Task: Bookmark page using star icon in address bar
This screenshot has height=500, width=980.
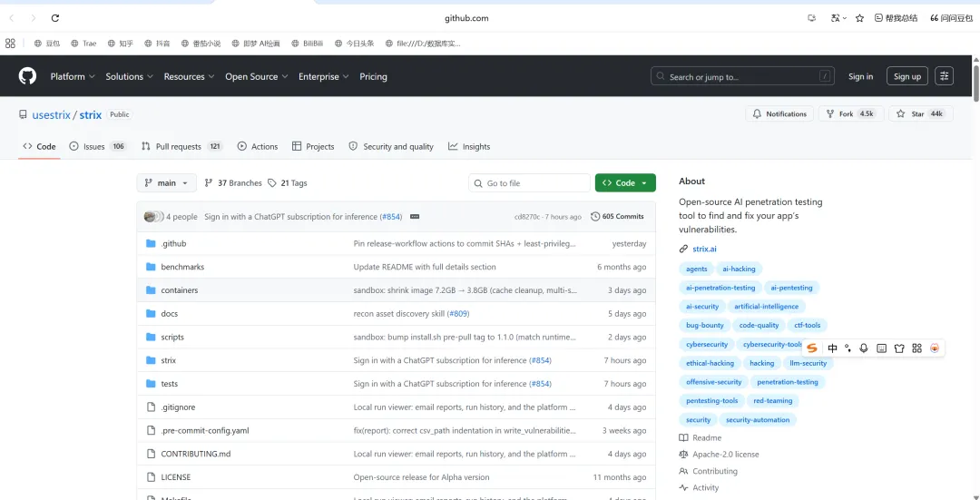Action: tap(859, 18)
